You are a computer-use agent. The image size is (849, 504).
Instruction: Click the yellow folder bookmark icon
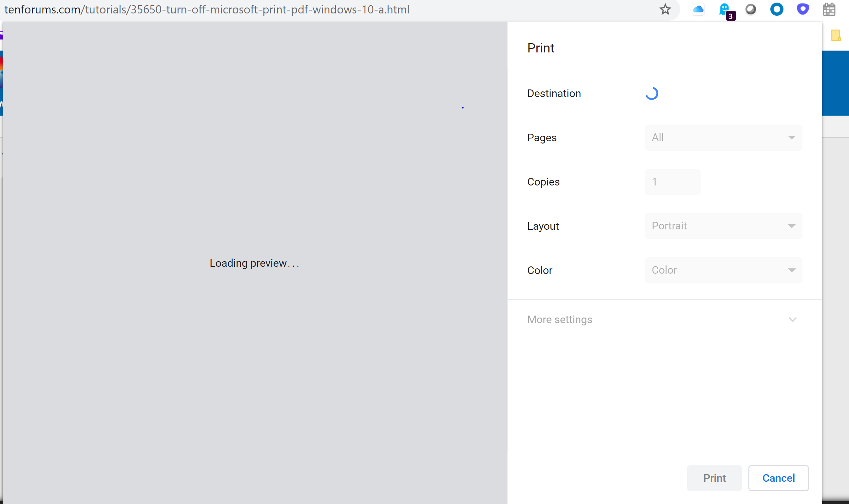[836, 35]
